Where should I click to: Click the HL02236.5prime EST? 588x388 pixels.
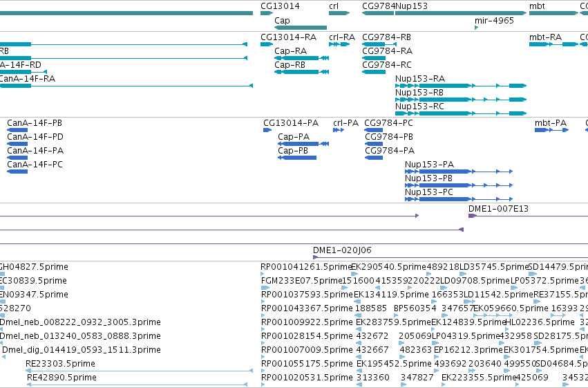tap(508, 329)
